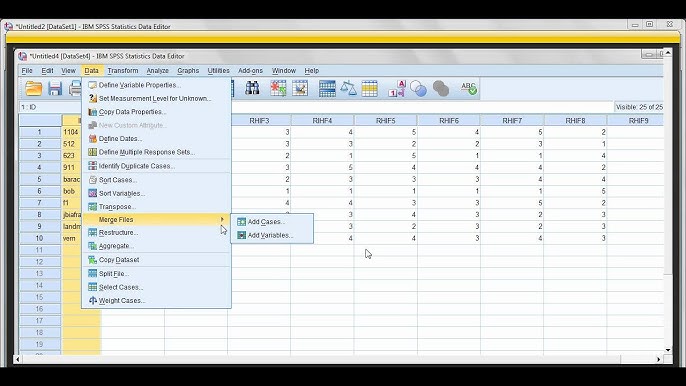This screenshot has width=686, height=386.
Task: Select row header number 10
Action: pyautogui.click(x=40, y=239)
